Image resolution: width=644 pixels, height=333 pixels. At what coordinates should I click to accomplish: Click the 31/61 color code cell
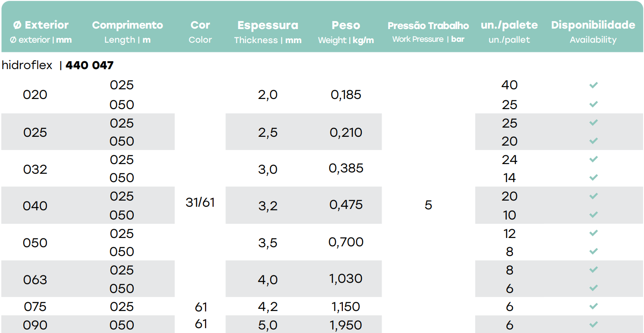pyautogui.click(x=200, y=202)
